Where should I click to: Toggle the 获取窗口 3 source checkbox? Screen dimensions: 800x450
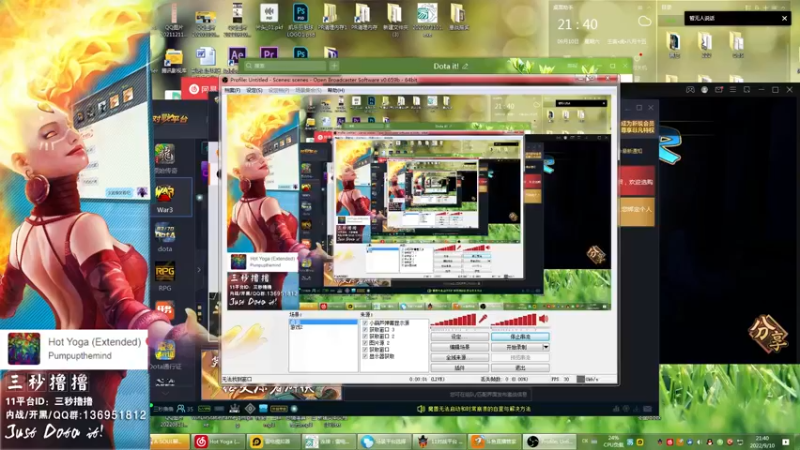coord(365,330)
